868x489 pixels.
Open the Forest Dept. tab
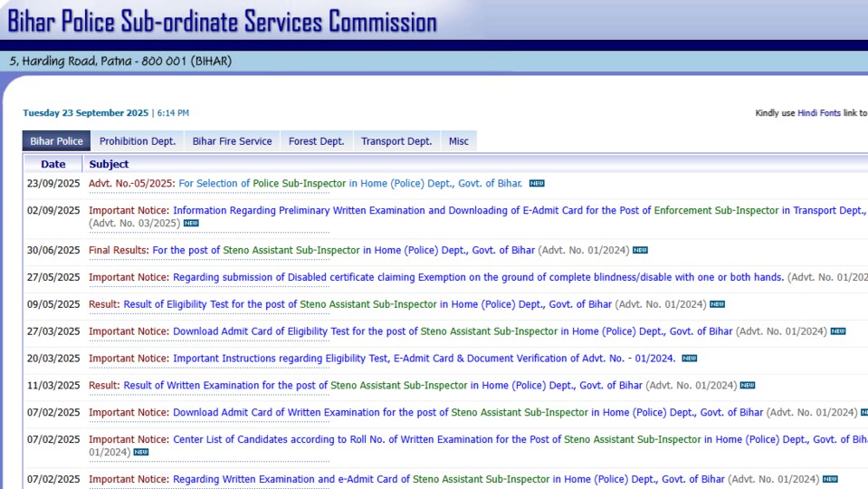pyautogui.click(x=316, y=141)
